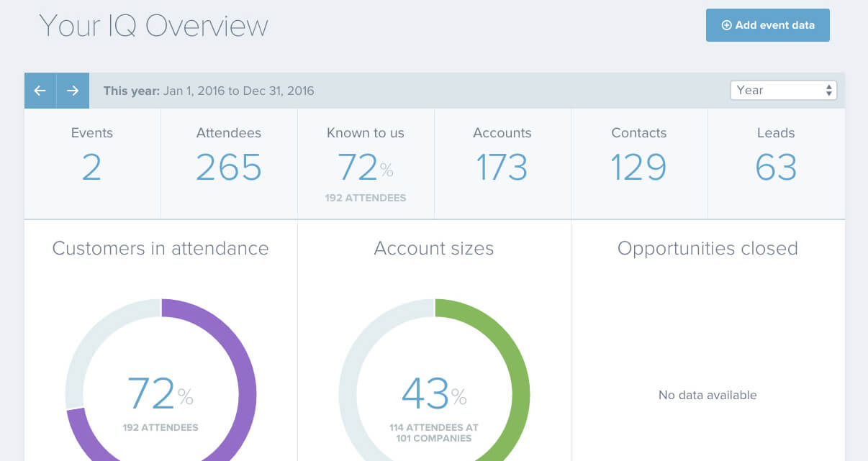Image resolution: width=868 pixels, height=461 pixels.
Task: Click the This year date range label
Action: (209, 91)
